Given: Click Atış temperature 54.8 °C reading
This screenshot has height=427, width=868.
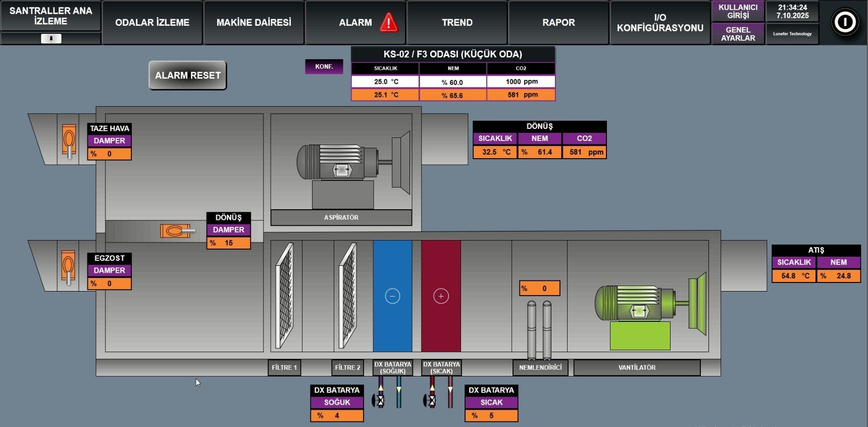Looking at the screenshot, I should click(794, 276).
